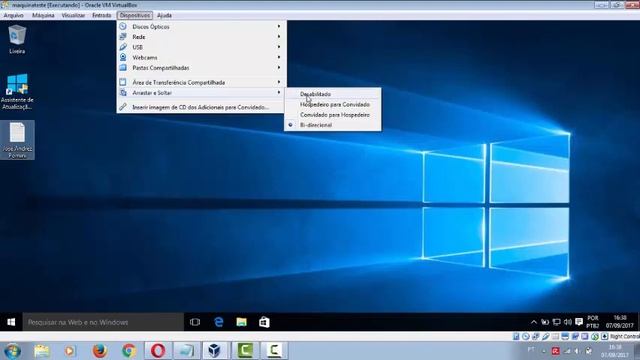Open Task View in guest taskbar
The height and width of the screenshot is (360, 640).
tap(195, 322)
